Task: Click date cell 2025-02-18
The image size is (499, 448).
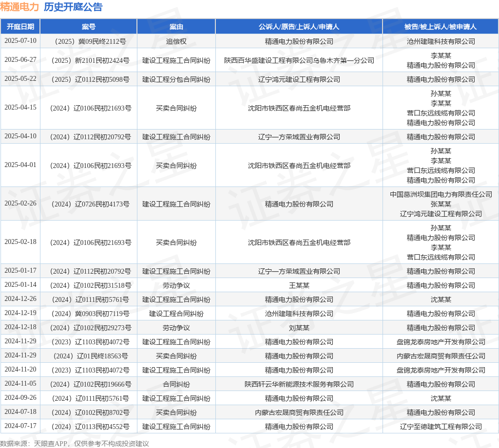Action: point(20,242)
